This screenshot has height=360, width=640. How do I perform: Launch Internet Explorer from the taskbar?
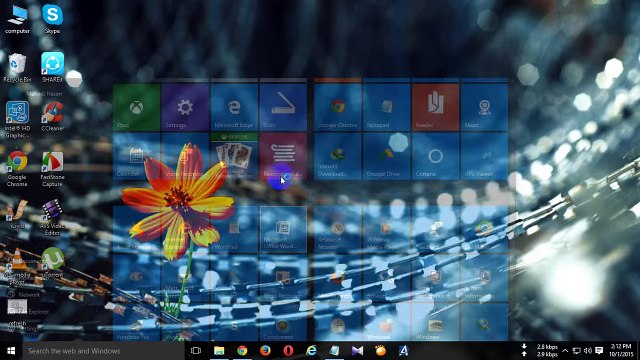tap(311, 351)
